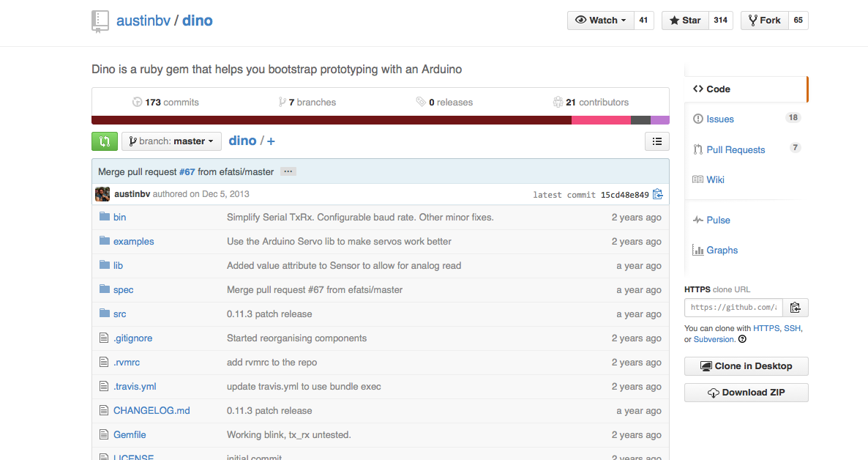Image resolution: width=868 pixels, height=460 pixels.
Task: View the 7 branches list
Action: [x=307, y=102]
